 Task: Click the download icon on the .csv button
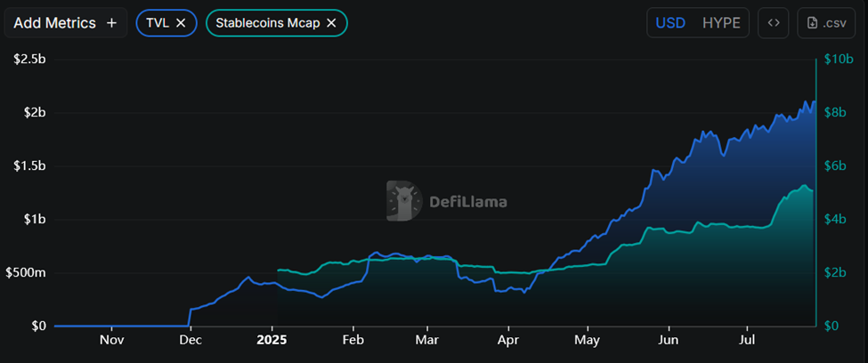(x=813, y=23)
